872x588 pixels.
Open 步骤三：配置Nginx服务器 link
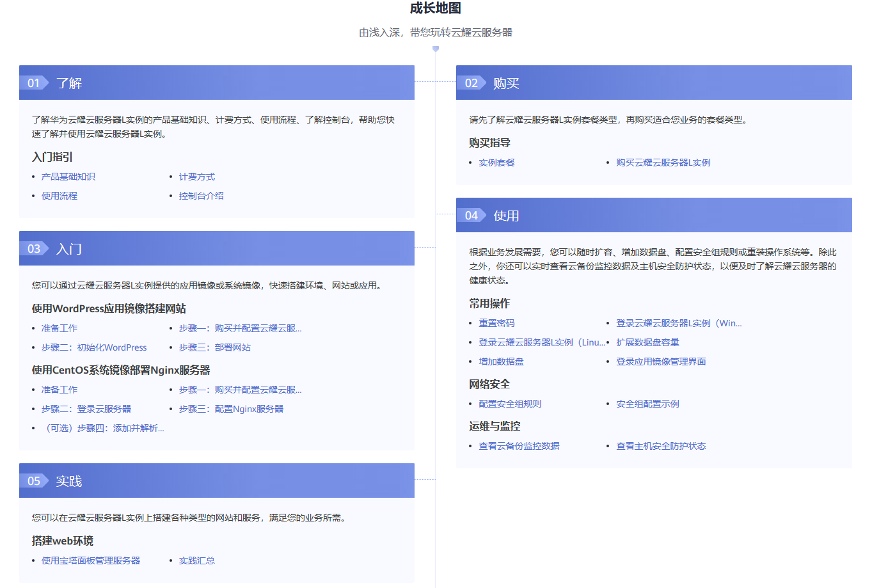coord(231,409)
